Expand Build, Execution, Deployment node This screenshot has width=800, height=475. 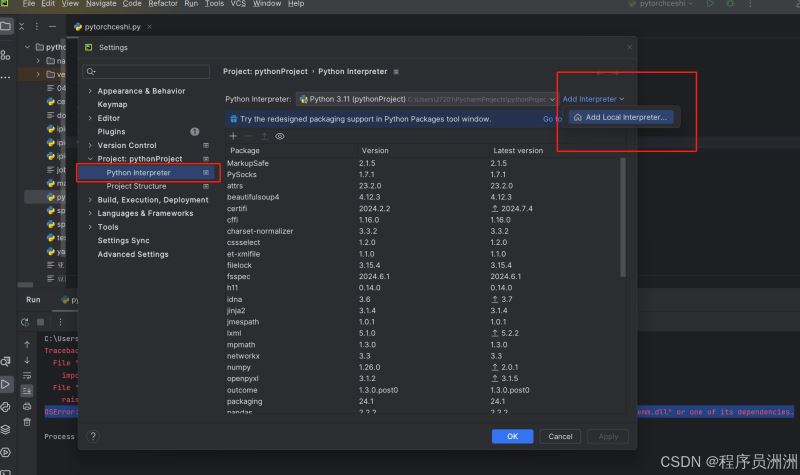coord(90,200)
